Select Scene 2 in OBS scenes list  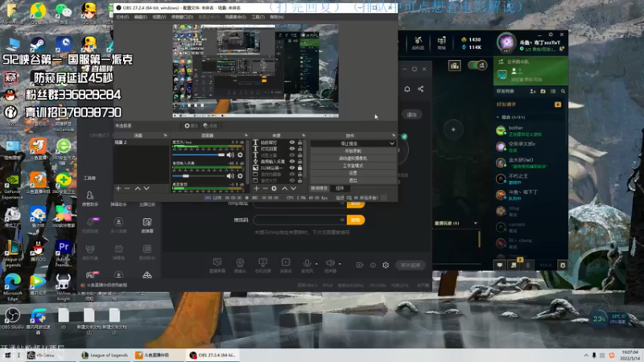point(141,142)
